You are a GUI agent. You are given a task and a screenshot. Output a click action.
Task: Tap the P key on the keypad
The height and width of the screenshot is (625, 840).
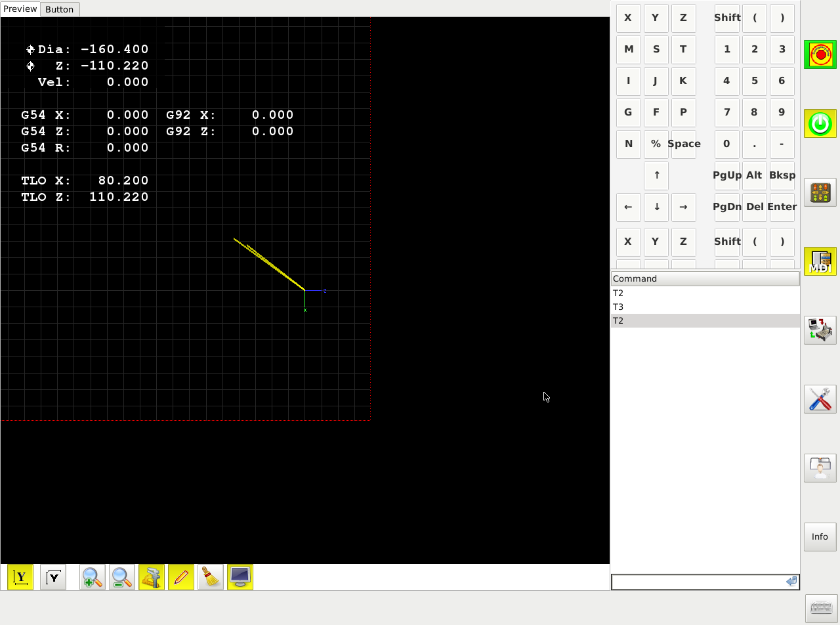tap(684, 112)
